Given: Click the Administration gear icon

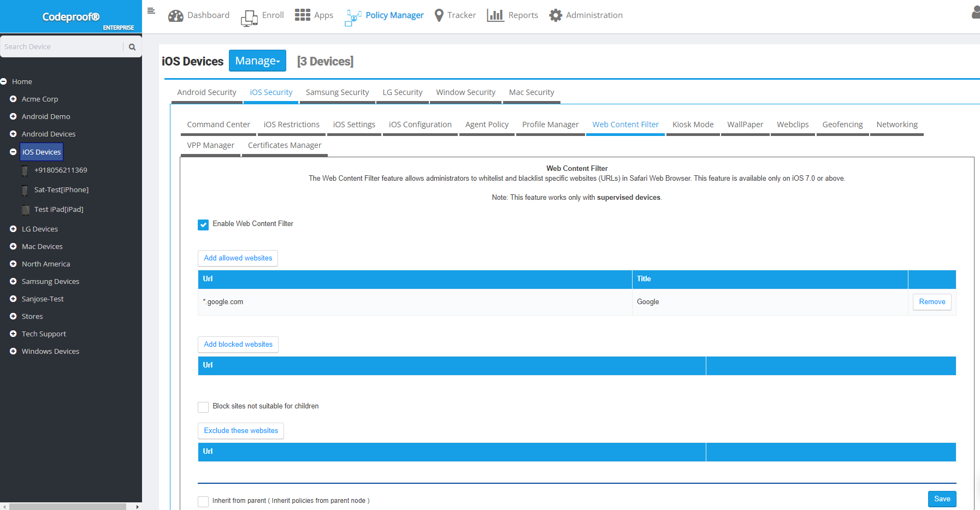Looking at the screenshot, I should (556, 15).
